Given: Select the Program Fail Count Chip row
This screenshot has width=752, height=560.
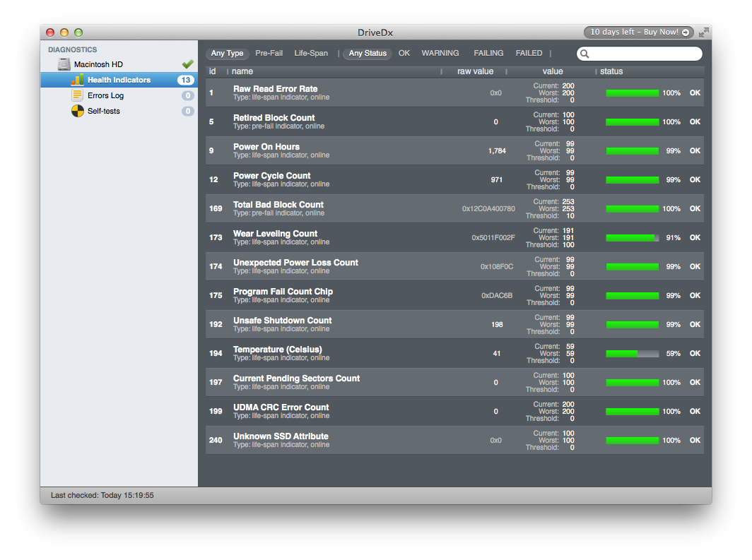Looking at the screenshot, I should pyautogui.click(x=454, y=296).
